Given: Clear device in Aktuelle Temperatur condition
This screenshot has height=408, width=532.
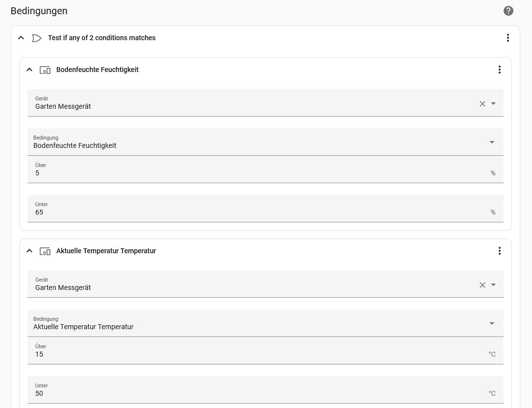Looking at the screenshot, I should 483,285.
